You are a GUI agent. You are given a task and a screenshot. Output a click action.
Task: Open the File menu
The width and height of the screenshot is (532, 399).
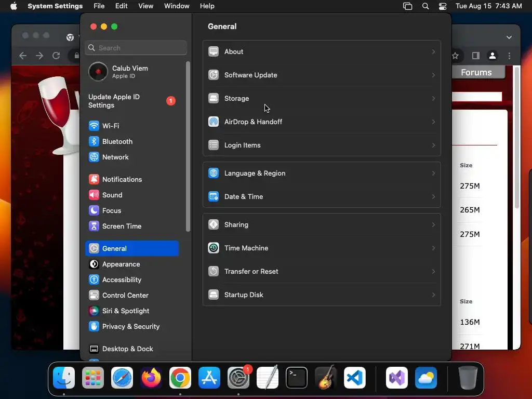click(x=99, y=6)
